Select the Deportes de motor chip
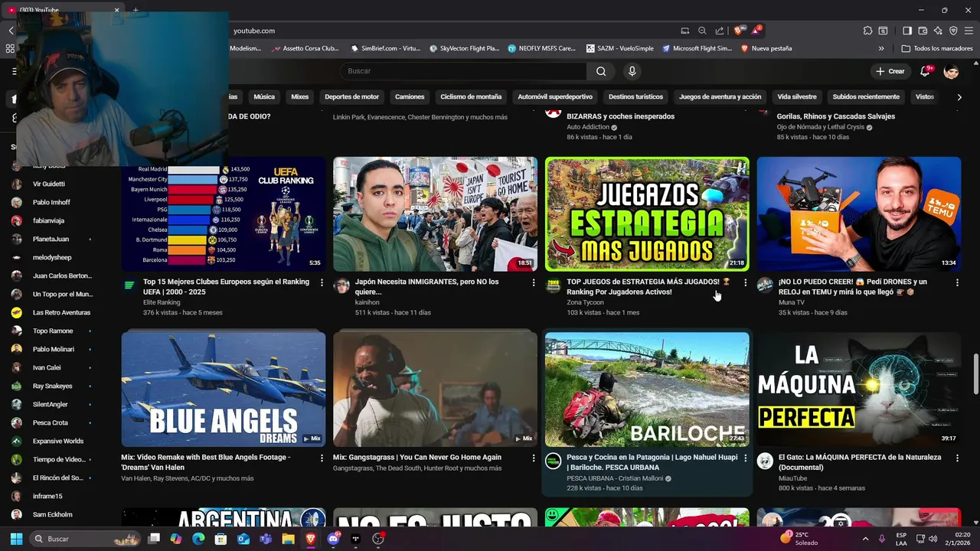 tap(352, 97)
